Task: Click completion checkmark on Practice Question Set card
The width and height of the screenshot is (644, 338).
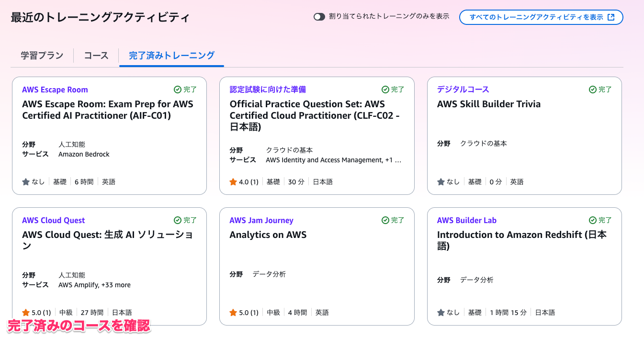Action: coord(385,90)
